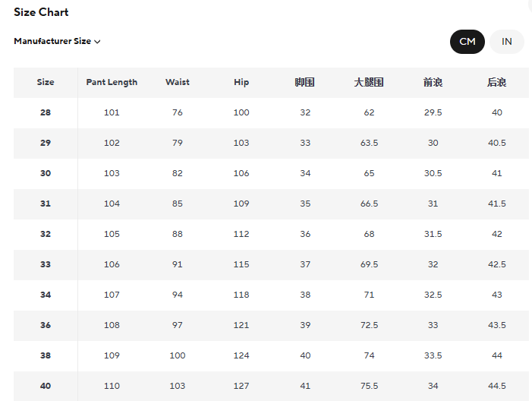Image resolution: width=532 pixels, height=401 pixels.
Task: Open the Manufacturer Size dropdown
Action: click(x=57, y=41)
